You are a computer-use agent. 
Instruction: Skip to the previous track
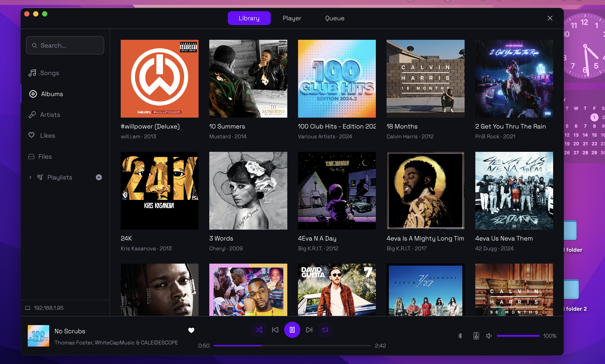(x=275, y=330)
